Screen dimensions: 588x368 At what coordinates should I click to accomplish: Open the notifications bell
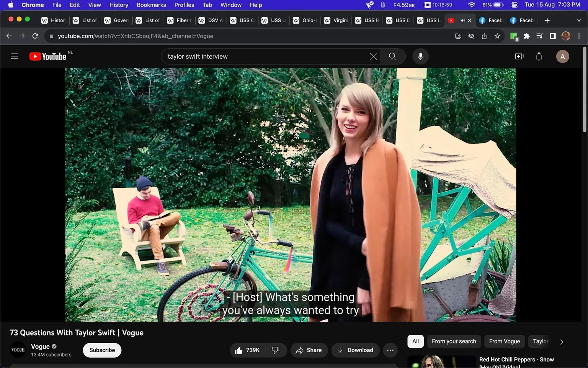click(x=539, y=56)
